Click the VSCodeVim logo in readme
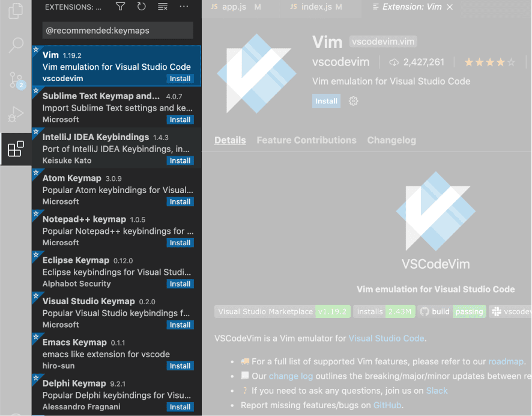Image resolution: width=532 pixels, height=416 pixels. click(436, 211)
